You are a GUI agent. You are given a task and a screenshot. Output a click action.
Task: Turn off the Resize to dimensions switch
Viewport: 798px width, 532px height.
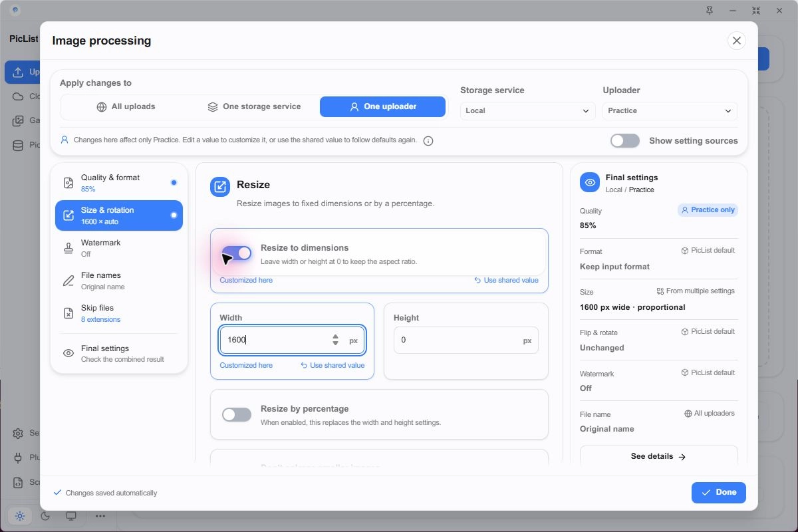click(x=237, y=253)
